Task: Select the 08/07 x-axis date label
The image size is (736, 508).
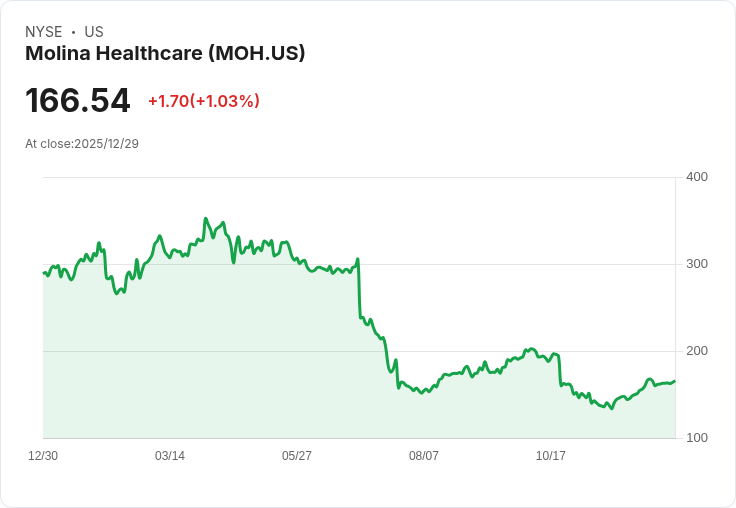Action: coord(424,456)
